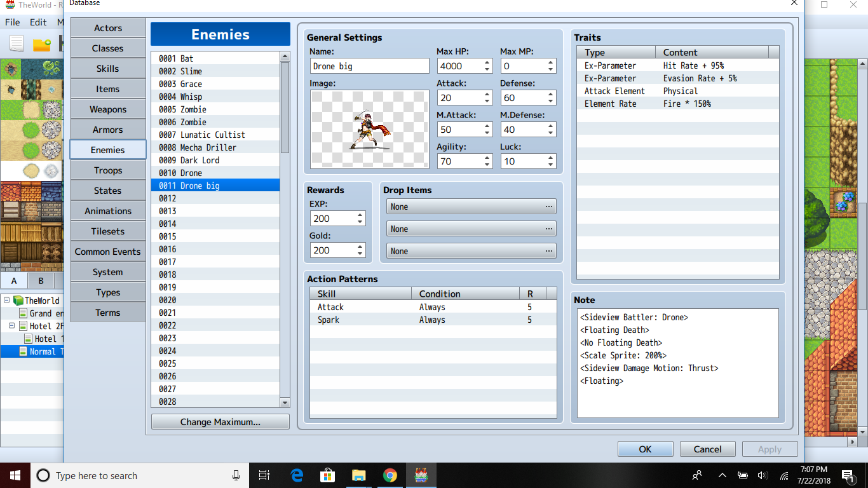Select enemy 0001 Bat
Viewport: 868px width, 488px height.
pyautogui.click(x=215, y=58)
